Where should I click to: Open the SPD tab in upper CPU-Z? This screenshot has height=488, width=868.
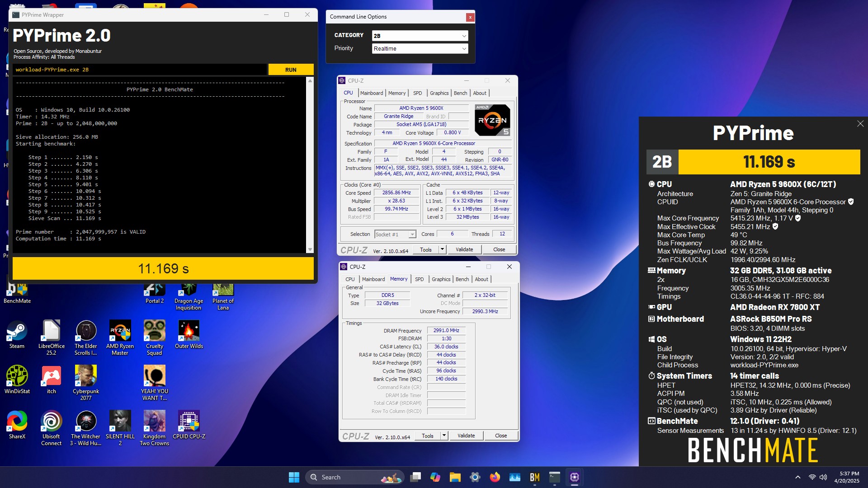[x=418, y=93]
